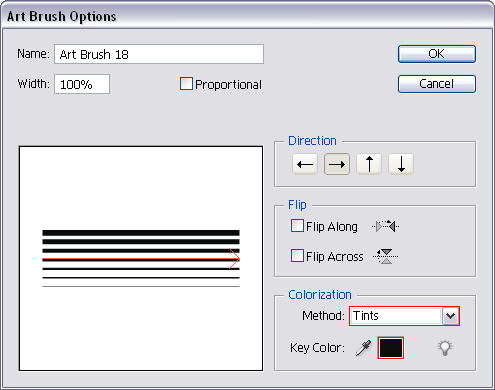Check the Flip Along option
This screenshot has width=495, height=390.
point(297,226)
